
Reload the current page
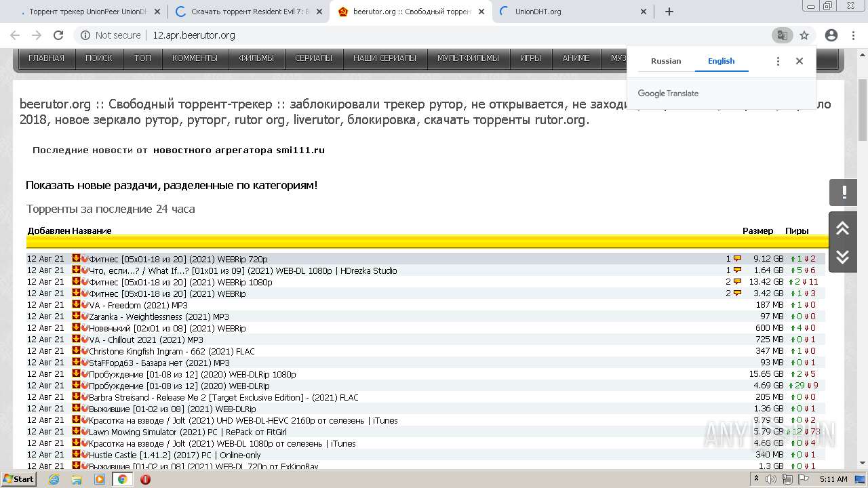58,35
